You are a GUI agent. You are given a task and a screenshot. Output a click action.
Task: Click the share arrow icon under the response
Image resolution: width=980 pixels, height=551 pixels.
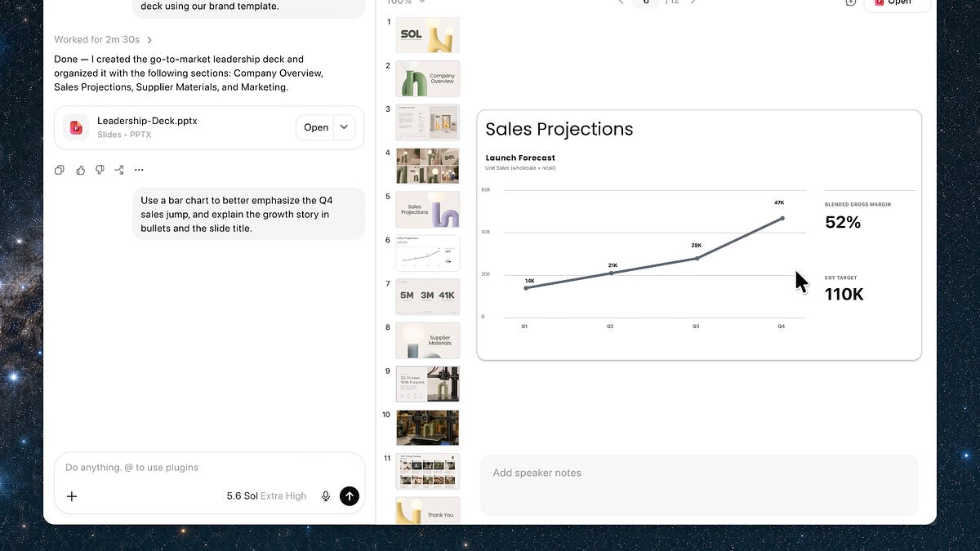(x=119, y=170)
